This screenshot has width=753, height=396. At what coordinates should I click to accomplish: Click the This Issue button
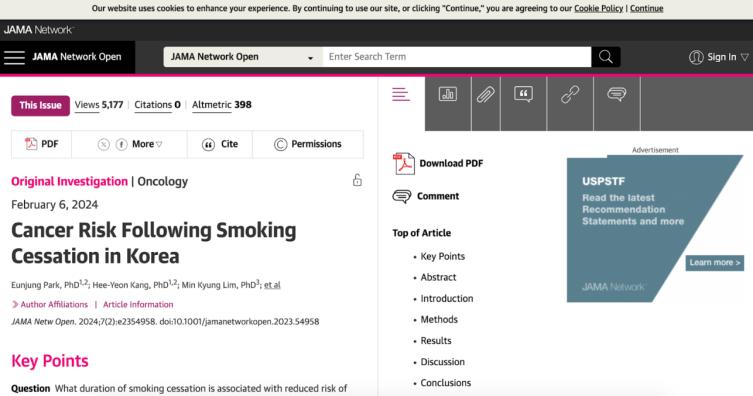pos(40,106)
